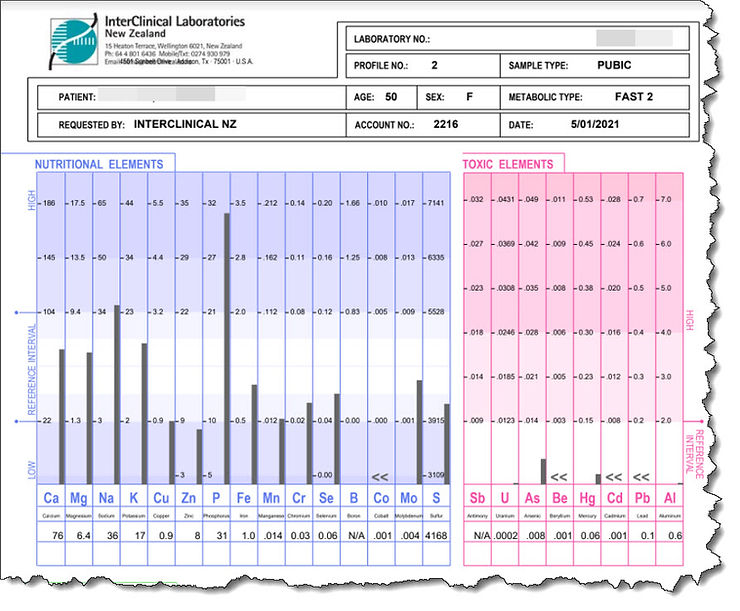Click the Sodium bar in the chart
This screenshot has width=740, height=611.
117,394
